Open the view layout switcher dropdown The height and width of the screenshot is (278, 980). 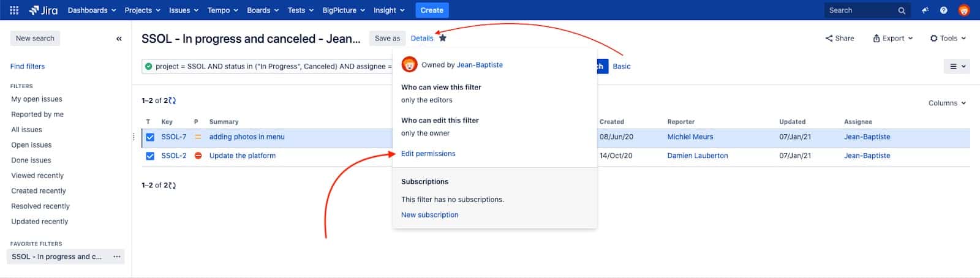(957, 66)
